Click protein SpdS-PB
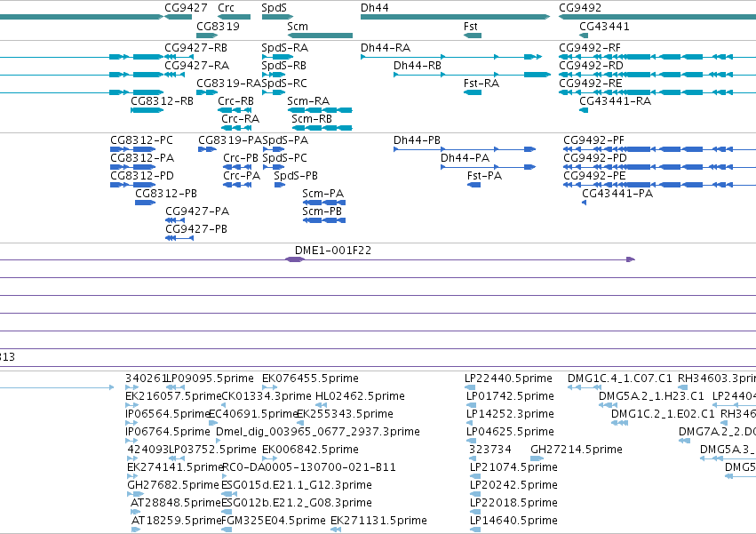The height and width of the screenshot is (534, 756). coord(280,185)
